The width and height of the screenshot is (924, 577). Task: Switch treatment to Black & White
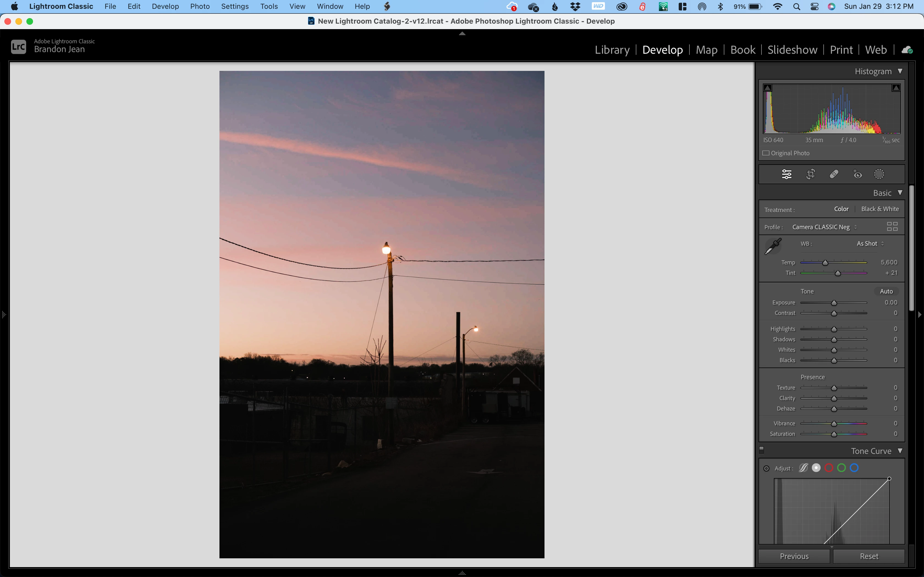(x=880, y=209)
